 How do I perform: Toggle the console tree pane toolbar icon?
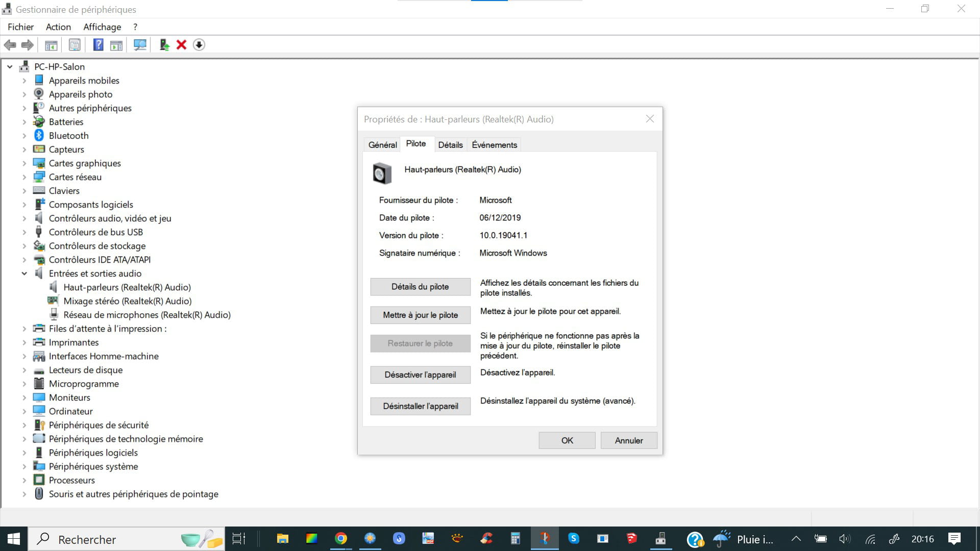[51, 45]
